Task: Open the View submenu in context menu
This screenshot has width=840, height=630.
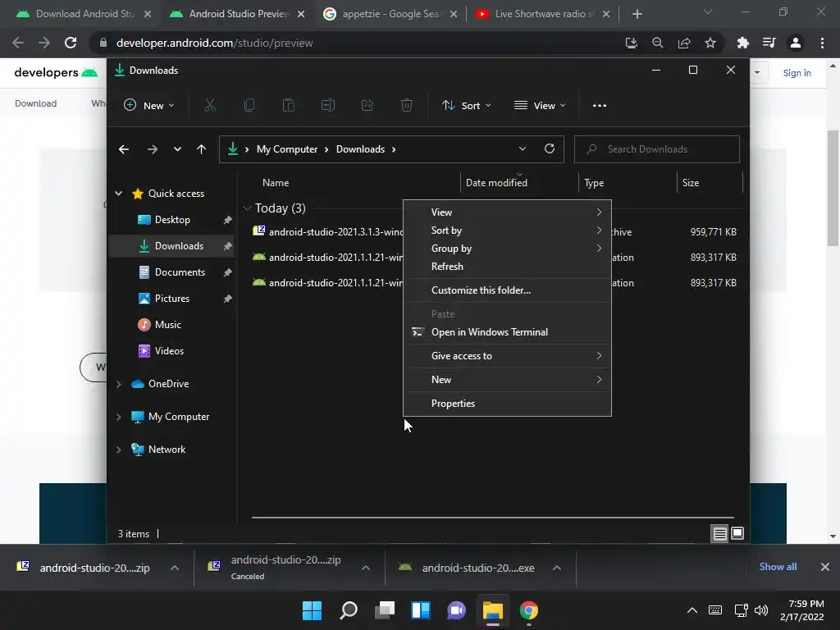Action: (x=507, y=212)
